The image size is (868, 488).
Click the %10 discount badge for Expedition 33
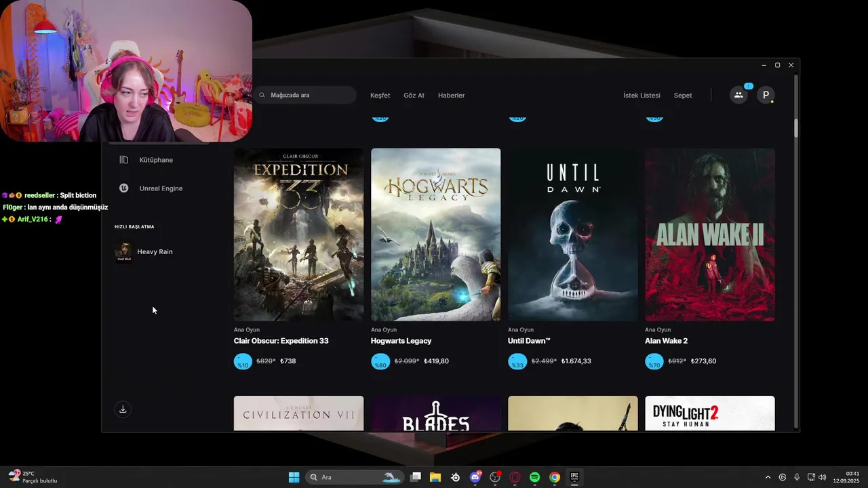click(243, 361)
